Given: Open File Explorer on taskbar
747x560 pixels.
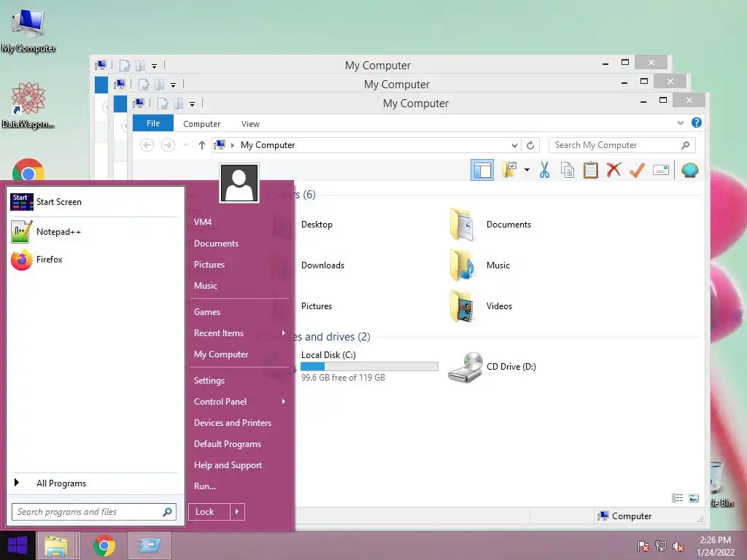Looking at the screenshot, I should coord(55,545).
